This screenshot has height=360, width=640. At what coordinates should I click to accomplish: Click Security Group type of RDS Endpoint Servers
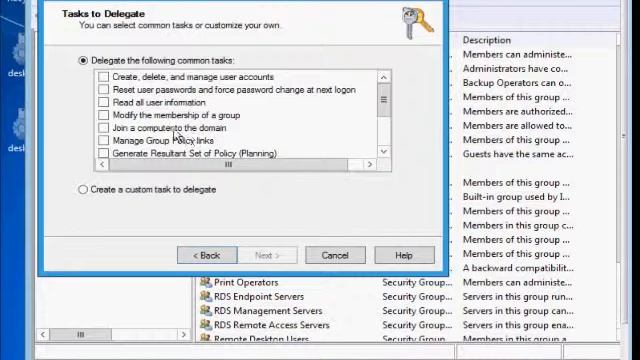(x=417, y=297)
